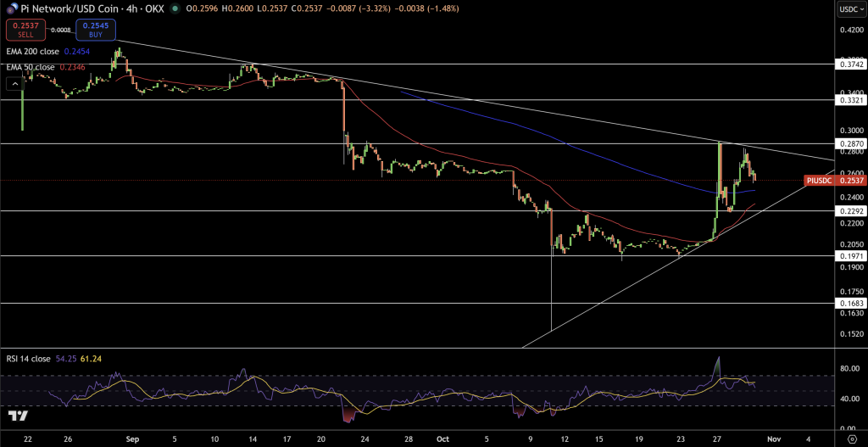Open the USDC currency dropdown
The width and height of the screenshot is (868, 447).
coord(851,8)
